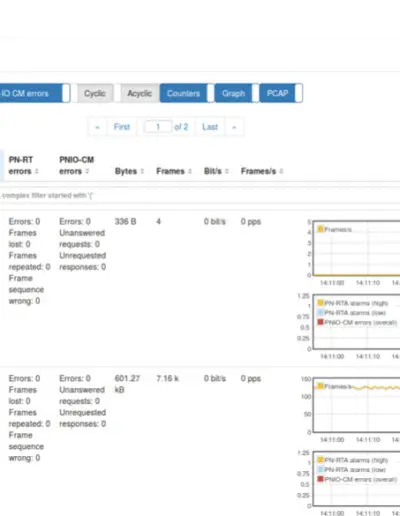Toggle the PCAP column button

(x=281, y=93)
